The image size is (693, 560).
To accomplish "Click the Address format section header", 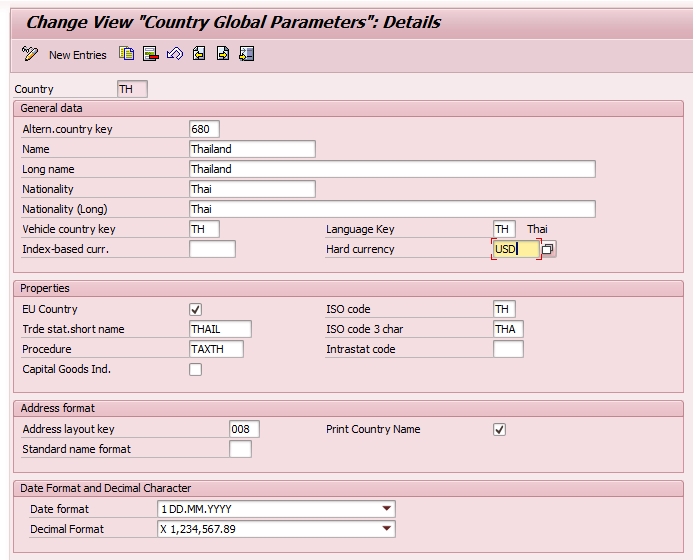I will (x=348, y=408).
